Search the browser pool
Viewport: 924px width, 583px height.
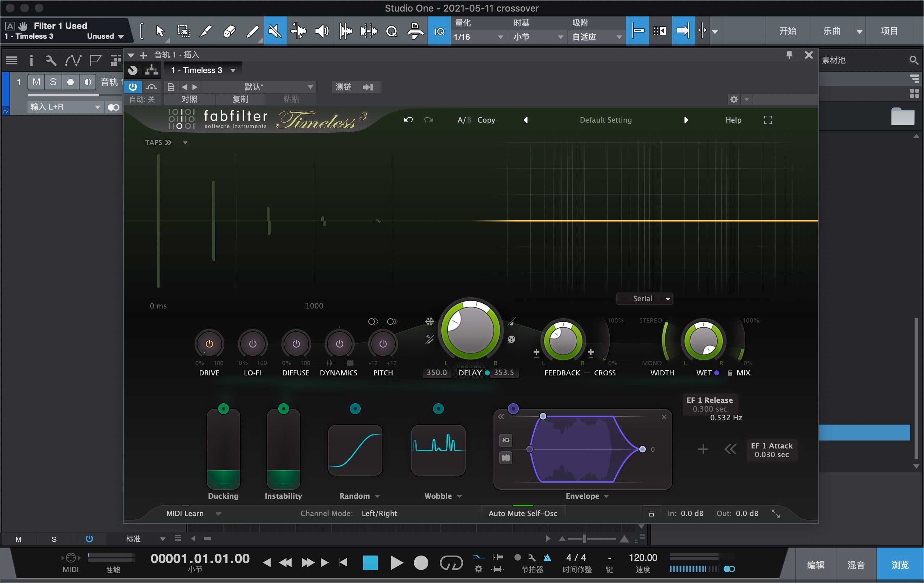point(913,60)
